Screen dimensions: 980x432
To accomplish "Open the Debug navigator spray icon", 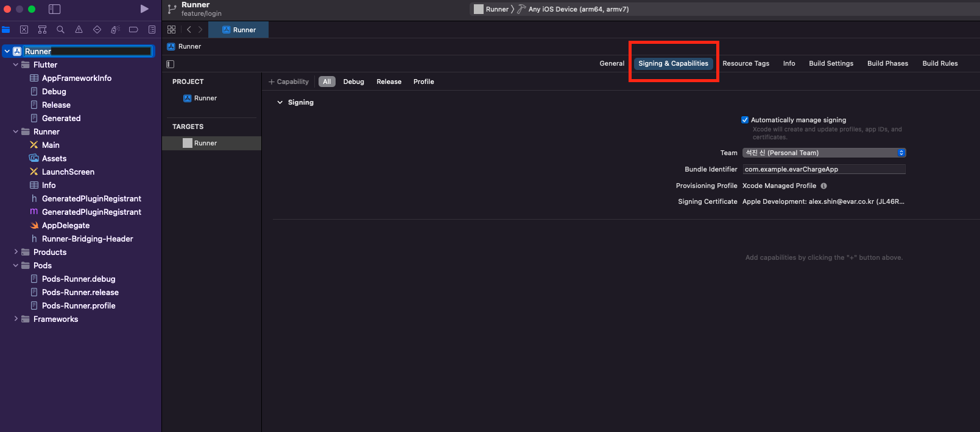I will tap(115, 29).
